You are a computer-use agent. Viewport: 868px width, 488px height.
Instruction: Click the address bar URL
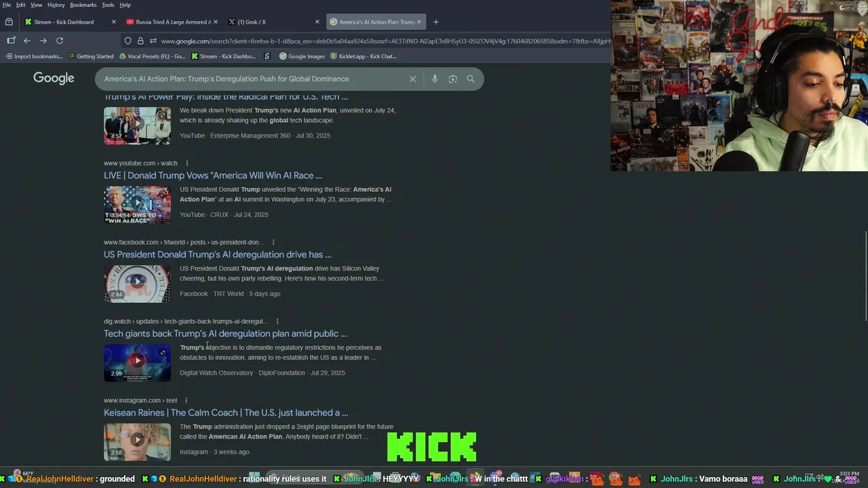385,41
